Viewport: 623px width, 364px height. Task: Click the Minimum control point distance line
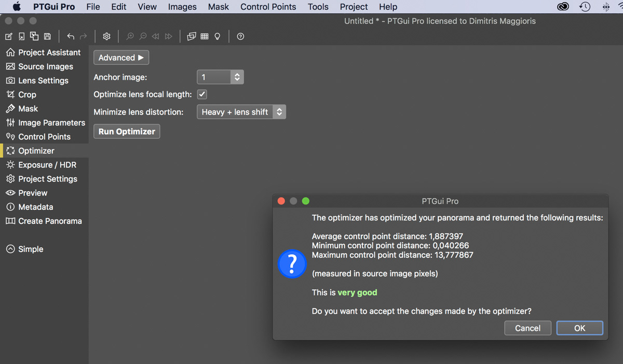click(x=390, y=245)
